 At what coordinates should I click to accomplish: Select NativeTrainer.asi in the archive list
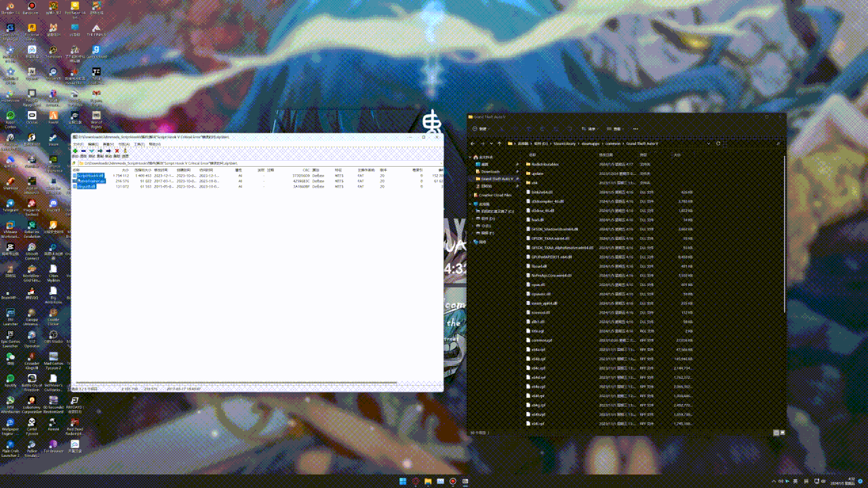point(90,181)
